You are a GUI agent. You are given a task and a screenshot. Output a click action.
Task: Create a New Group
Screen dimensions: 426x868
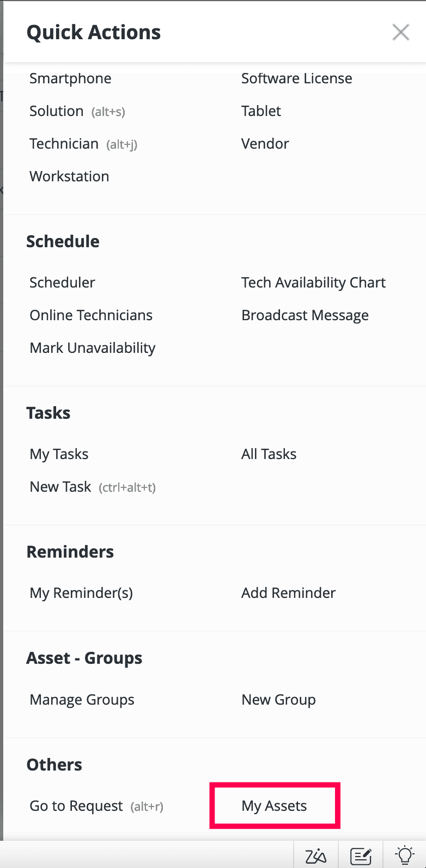(x=278, y=700)
